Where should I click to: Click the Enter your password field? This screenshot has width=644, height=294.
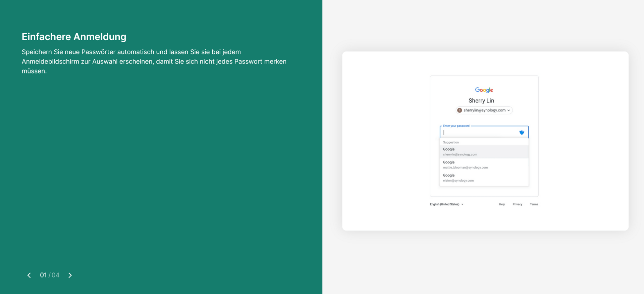tap(484, 132)
